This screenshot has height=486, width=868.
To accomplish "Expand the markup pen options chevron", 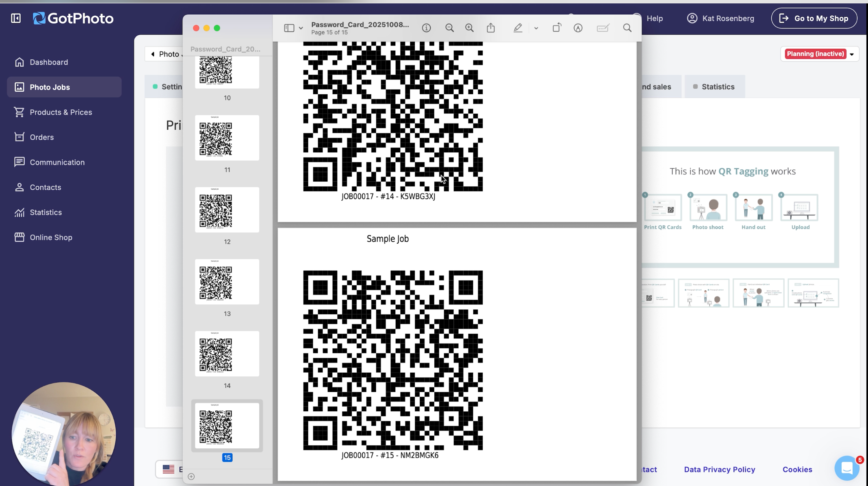I will click(x=536, y=28).
